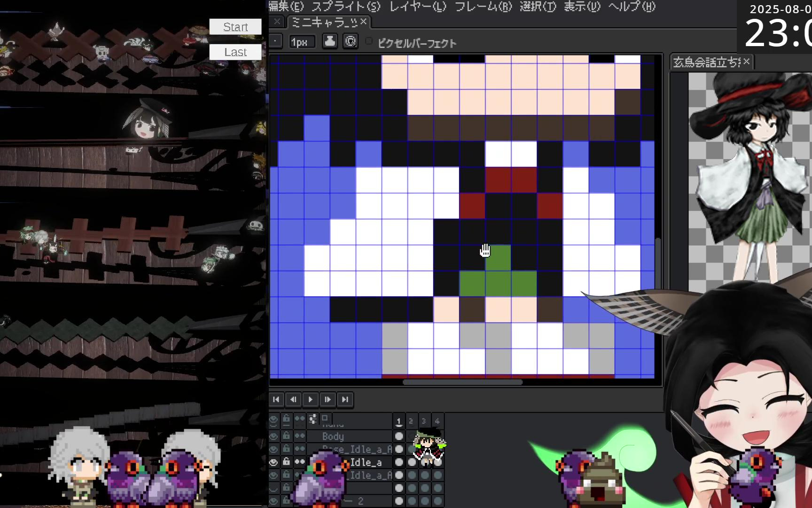Open the brush type selector button

(x=275, y=41)
